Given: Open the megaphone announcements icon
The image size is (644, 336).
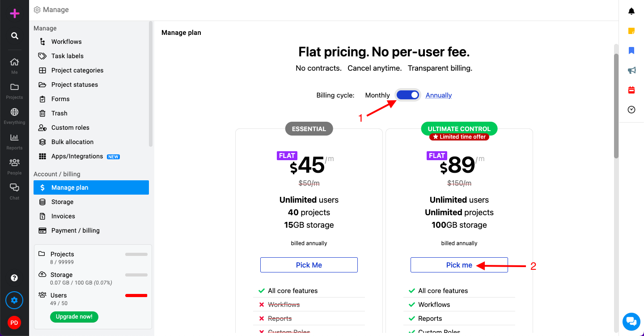Looking at the screenshot, I should (631, 70).
